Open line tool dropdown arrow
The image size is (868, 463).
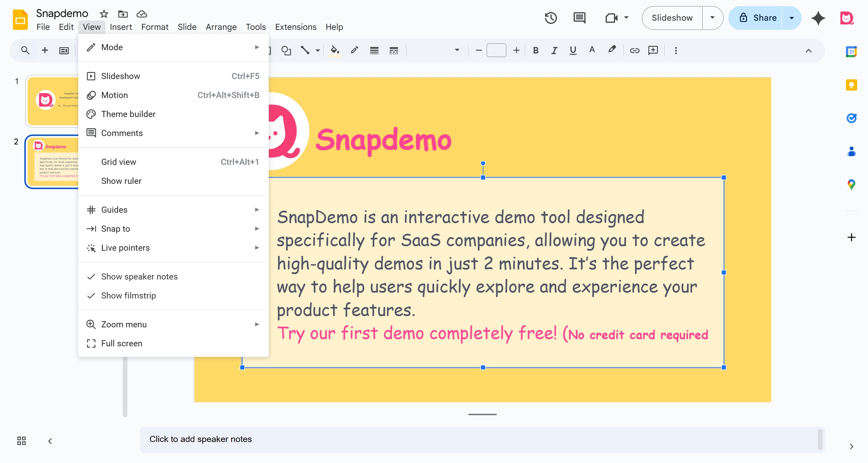tap(318, 51)
